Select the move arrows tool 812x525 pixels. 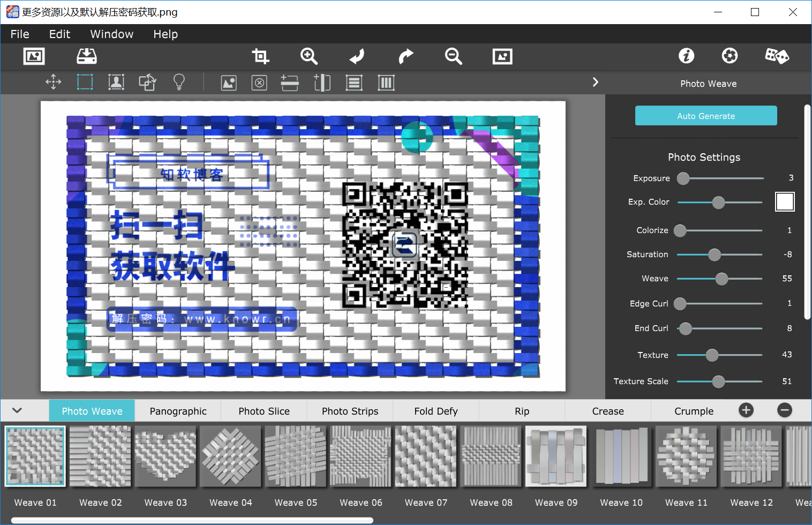54,82
